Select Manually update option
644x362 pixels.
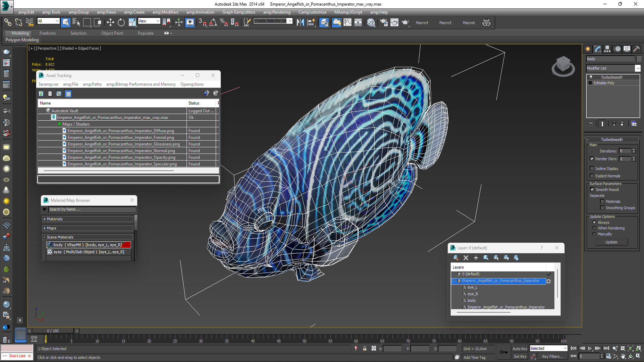point(594,234)
